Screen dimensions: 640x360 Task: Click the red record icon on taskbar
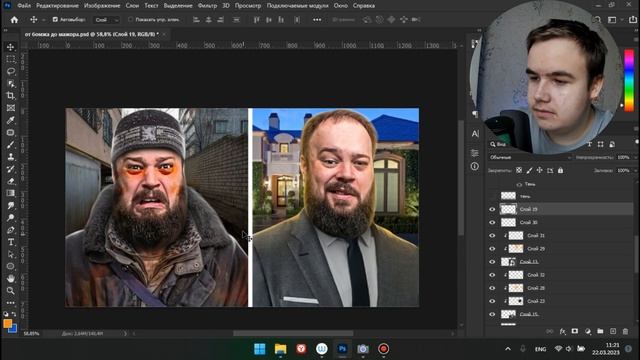(383, 349)
